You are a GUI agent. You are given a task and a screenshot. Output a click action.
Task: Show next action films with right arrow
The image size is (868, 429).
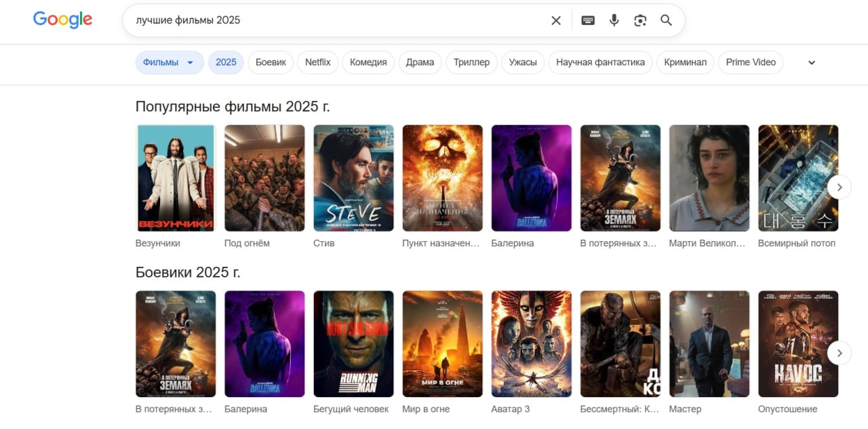tap(840, 353)
